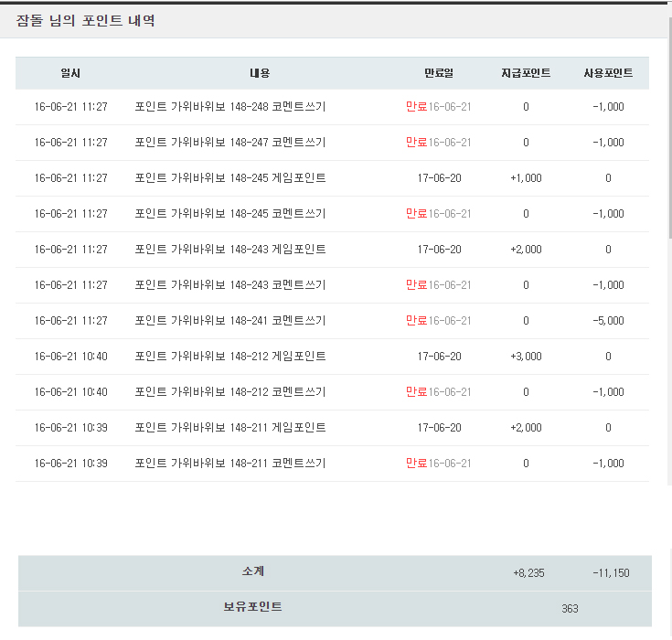This screenshot has height=640, width=672.
Task: Click the 보유포인트 balance value 363
Action: (x=570, y=609)
